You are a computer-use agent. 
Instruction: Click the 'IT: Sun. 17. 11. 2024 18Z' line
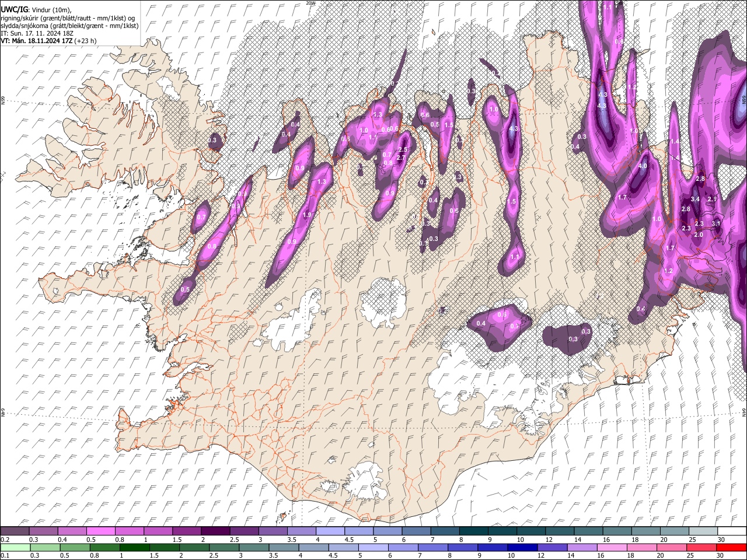[37, 33]
